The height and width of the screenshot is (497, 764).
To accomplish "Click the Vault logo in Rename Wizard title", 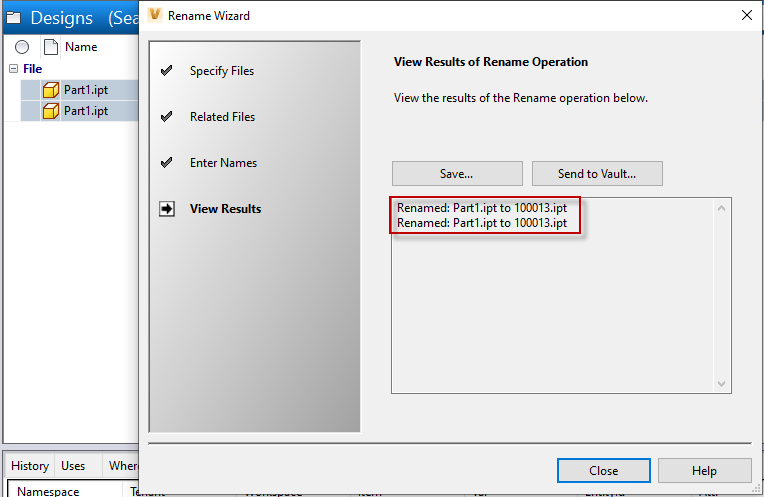I will 155,15.
